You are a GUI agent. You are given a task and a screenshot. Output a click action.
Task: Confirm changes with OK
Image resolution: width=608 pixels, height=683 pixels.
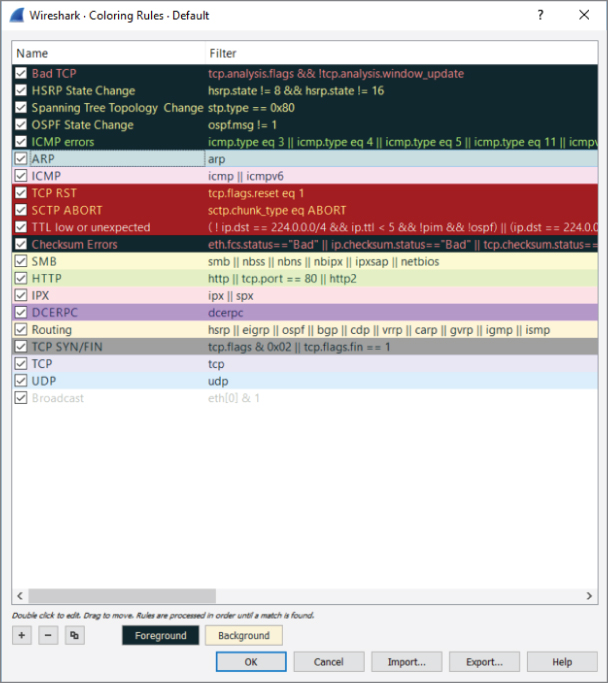(251, 662)
